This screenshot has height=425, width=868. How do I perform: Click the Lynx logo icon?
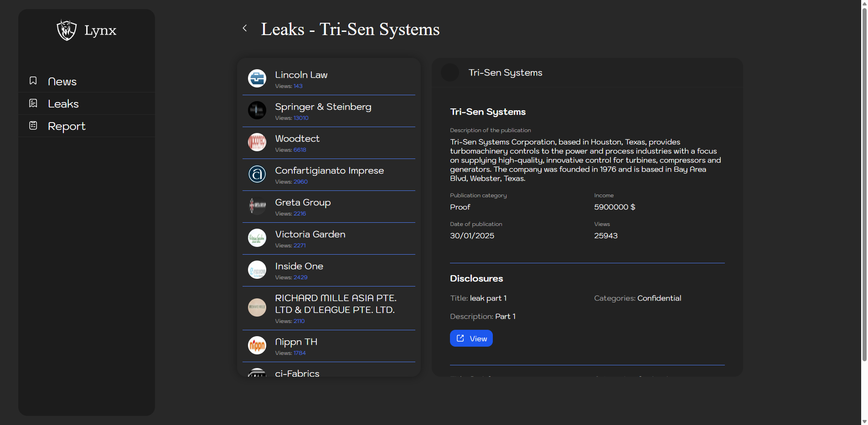(67, 30)
